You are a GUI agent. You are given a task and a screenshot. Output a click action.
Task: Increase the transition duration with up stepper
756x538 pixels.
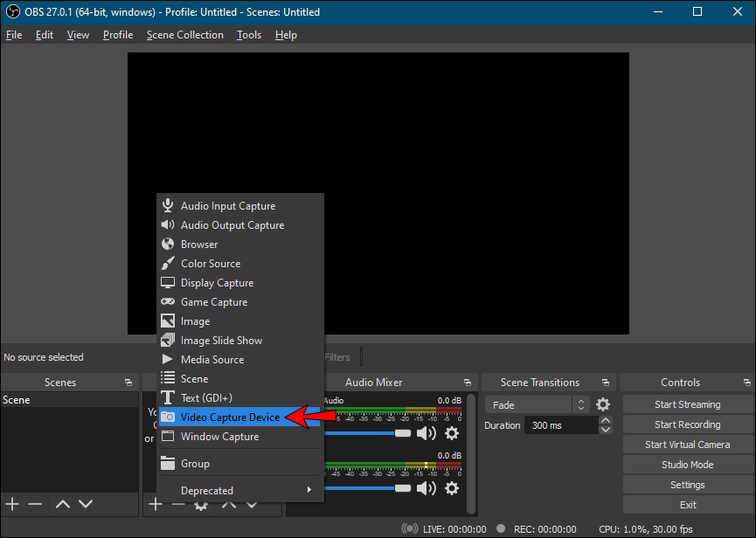tap(605, 421)
